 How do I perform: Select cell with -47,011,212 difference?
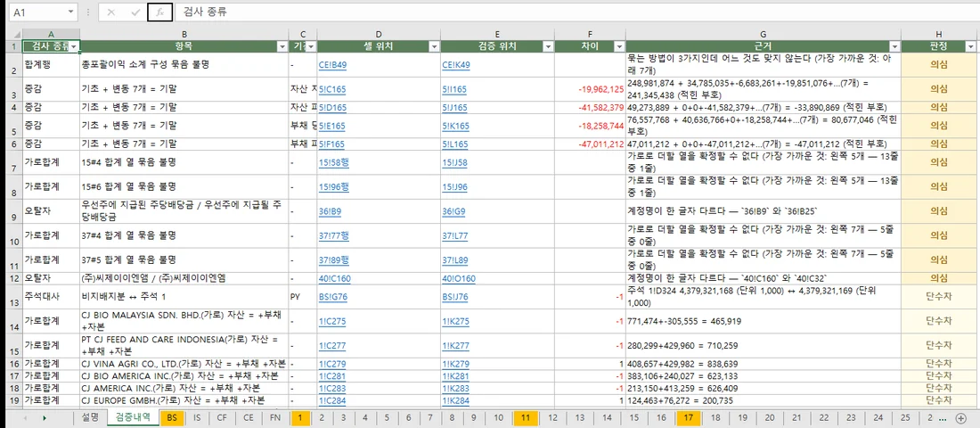pos(590,144)
